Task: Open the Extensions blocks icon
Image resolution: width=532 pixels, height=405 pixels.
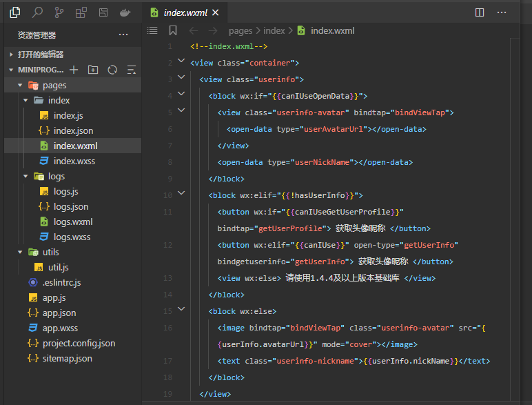Action: pyautogui.click(x=81, y=12)
